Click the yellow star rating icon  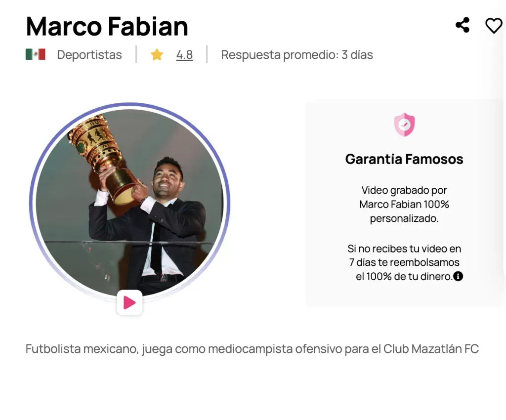(x=157, y=54)
